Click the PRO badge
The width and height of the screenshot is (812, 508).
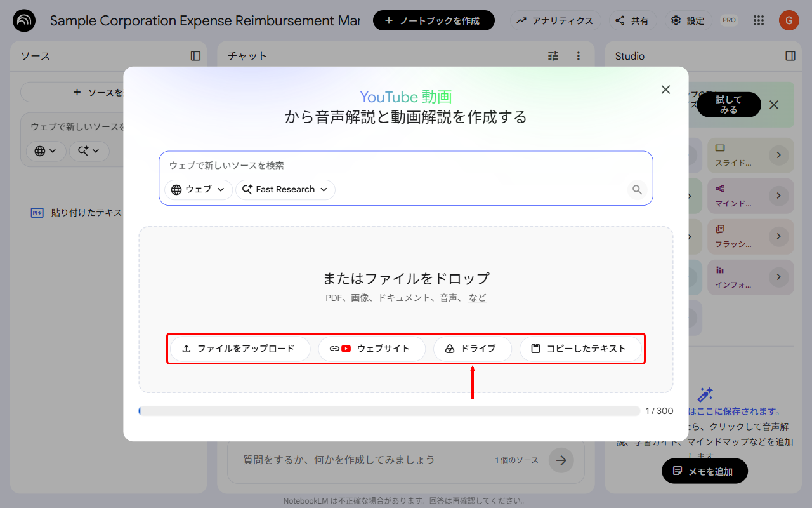pyautogui.click(x=730, y=20)
